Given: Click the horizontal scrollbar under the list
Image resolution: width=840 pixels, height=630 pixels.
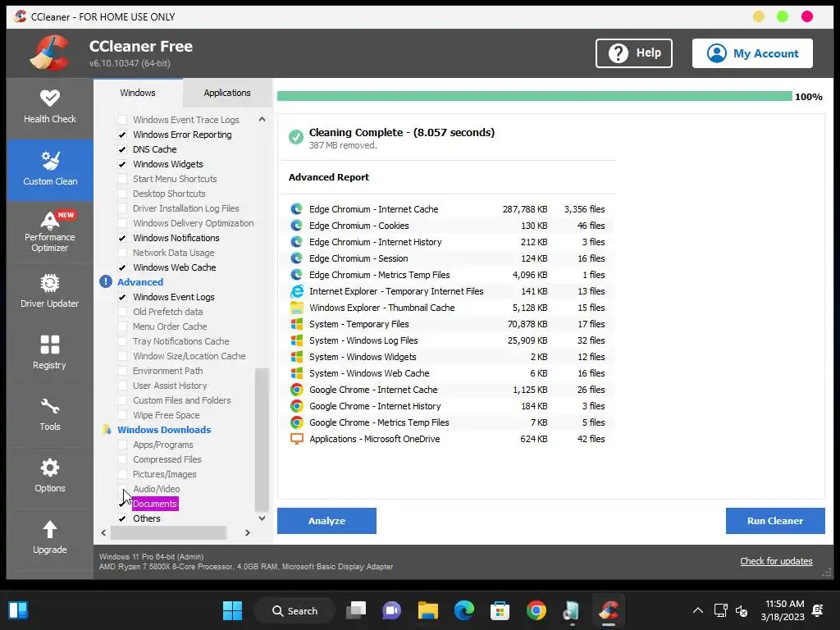Looking at the screenshot, I should tap(168, 532).
